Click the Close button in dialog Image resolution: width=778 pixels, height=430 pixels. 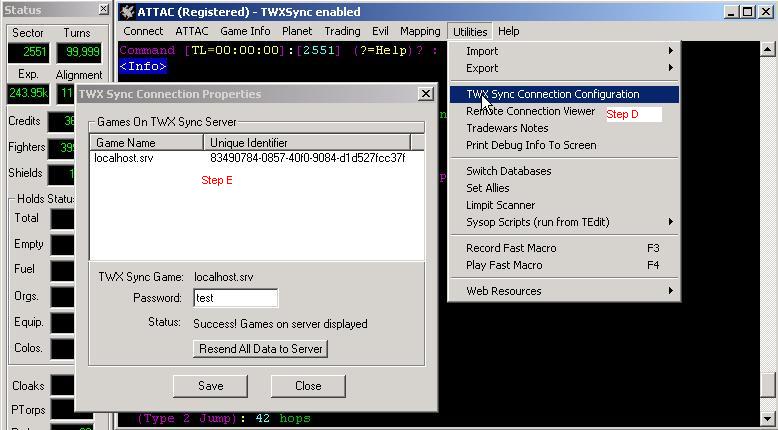[x=308, y=386]
